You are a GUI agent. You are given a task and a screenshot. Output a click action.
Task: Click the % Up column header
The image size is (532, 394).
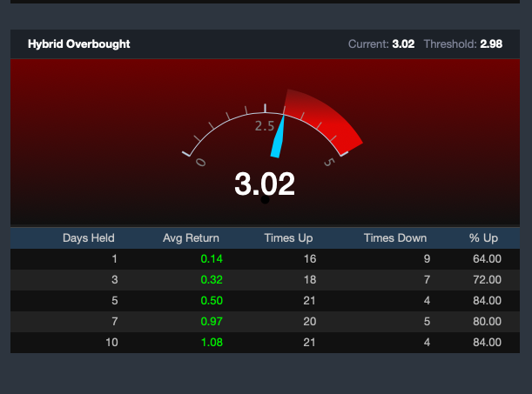tap(483, 237)
